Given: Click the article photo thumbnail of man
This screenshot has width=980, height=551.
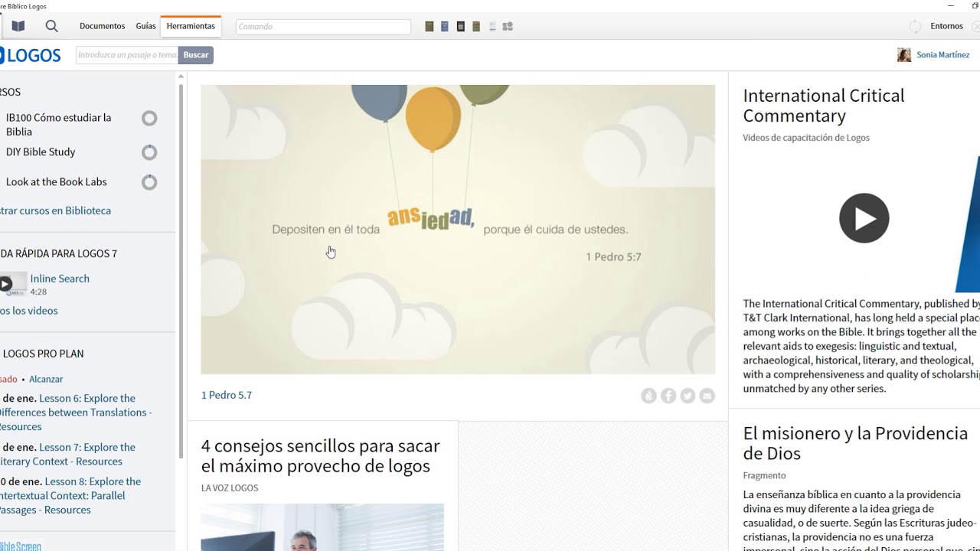Looking at the screenshot, I should click(x=322, y=527).
